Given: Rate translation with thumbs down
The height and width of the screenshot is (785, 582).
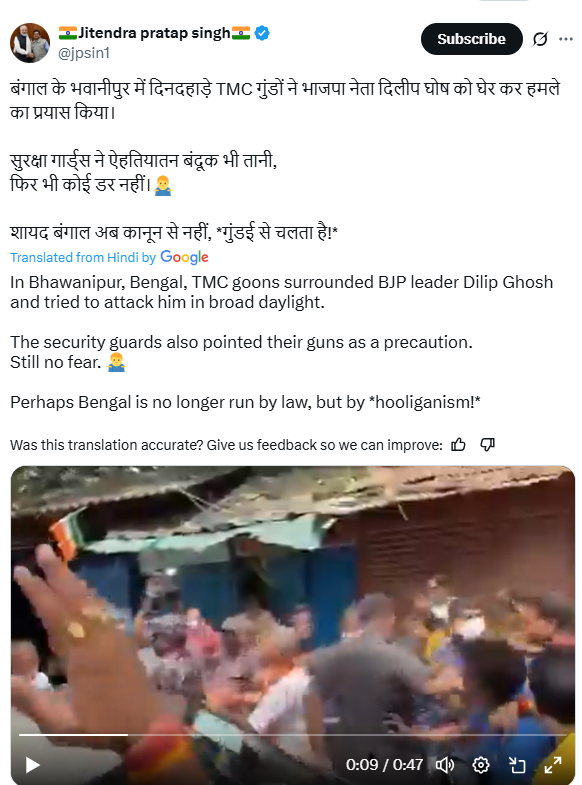Looking at the screenshot, I should [x=487, y=445].
